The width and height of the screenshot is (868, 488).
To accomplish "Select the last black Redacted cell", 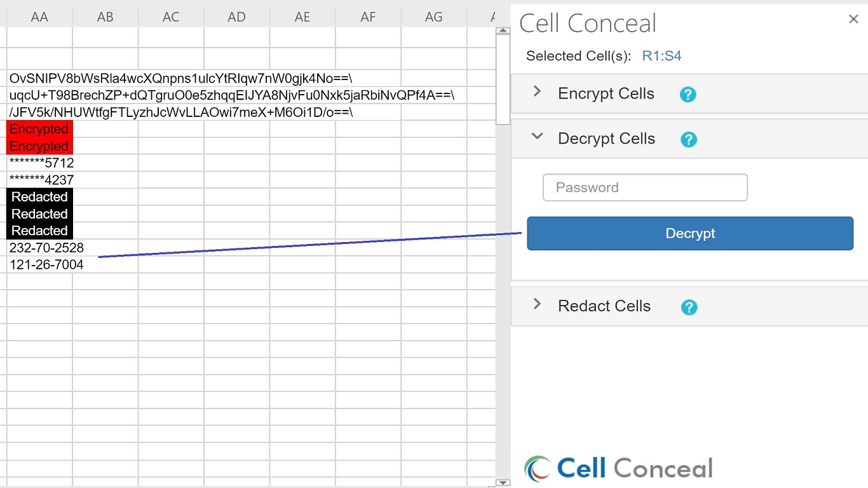I will click(39, 231).
